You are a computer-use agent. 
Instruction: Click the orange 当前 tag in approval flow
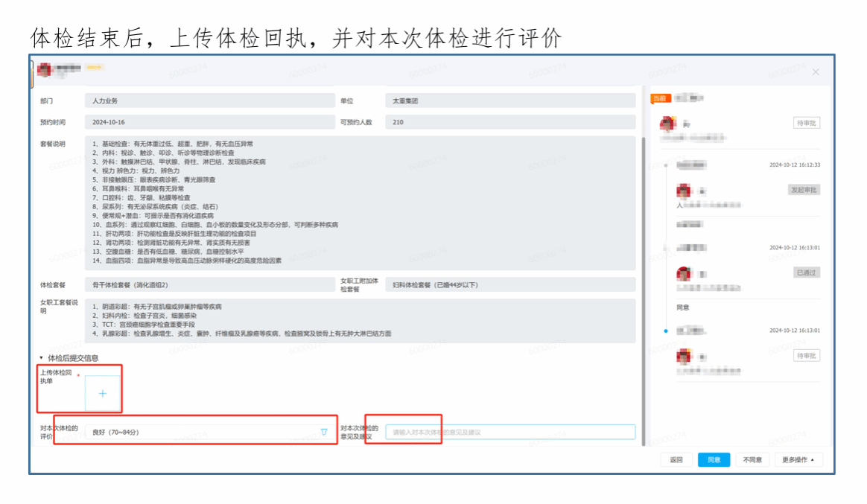click(661, 98)
